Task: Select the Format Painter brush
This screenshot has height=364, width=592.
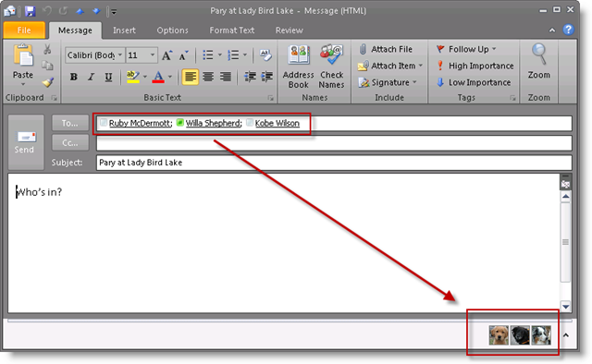Action: coord(47,82)
